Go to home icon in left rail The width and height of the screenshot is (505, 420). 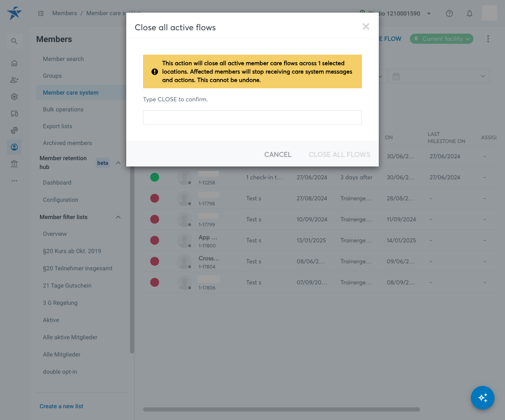click(x=14, y=63)
